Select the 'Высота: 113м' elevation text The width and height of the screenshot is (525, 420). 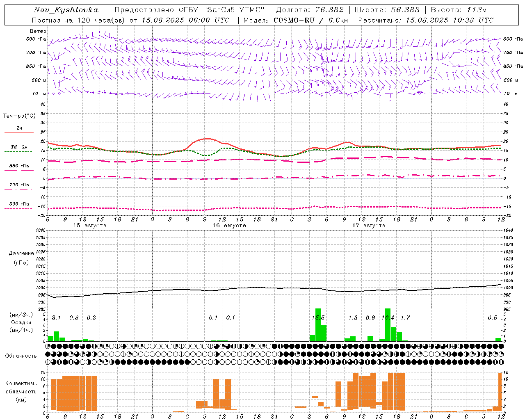coord(459,10)
